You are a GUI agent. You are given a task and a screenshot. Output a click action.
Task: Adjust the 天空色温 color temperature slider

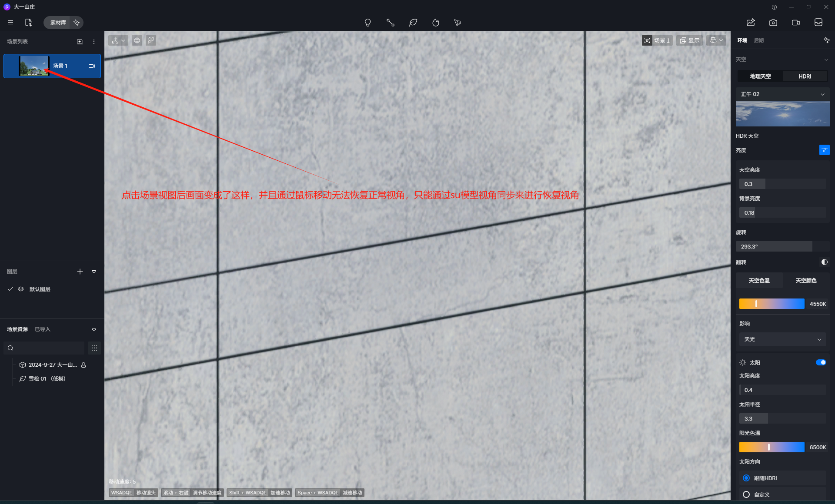click(772, 304)
